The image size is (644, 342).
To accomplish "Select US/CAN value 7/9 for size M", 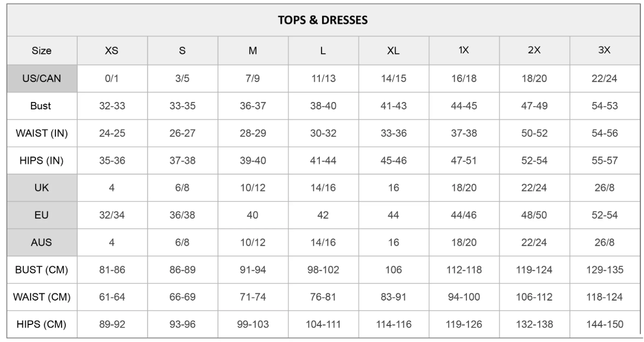I will pos(253,79).
